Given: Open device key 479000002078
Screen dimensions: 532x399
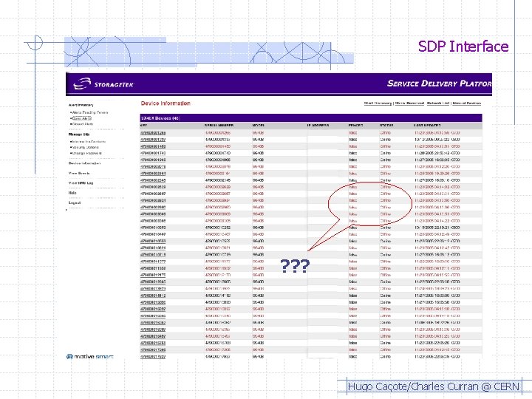Looking at the screenshot, I should tap(153, 166).
